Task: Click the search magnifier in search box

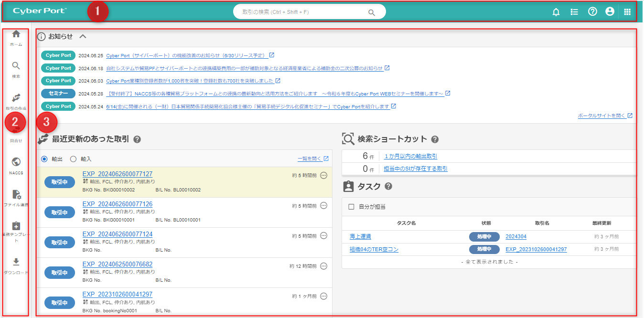Action: point(372,12)
